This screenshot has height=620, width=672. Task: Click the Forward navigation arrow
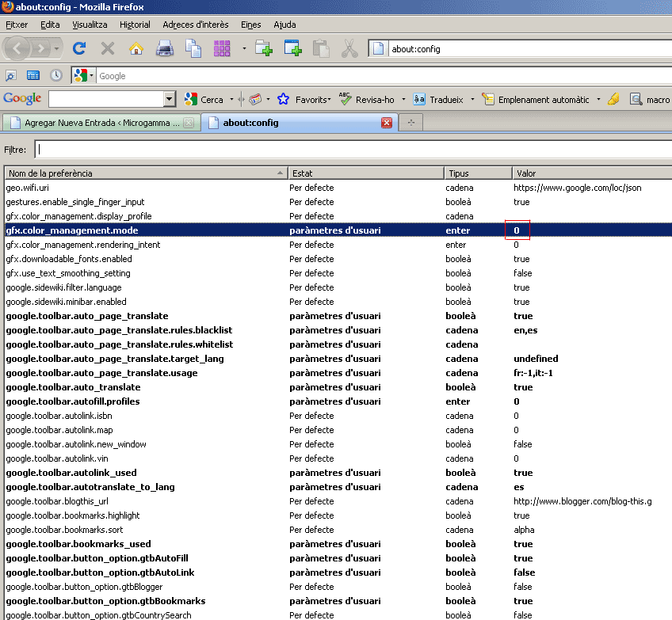[x=41, y=48]
